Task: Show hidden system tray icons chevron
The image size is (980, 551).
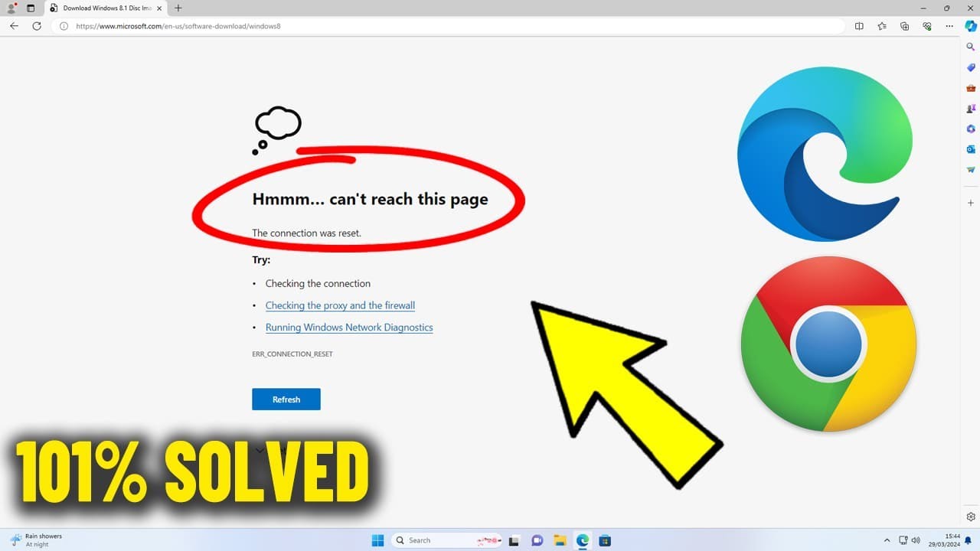Action: 887,540
